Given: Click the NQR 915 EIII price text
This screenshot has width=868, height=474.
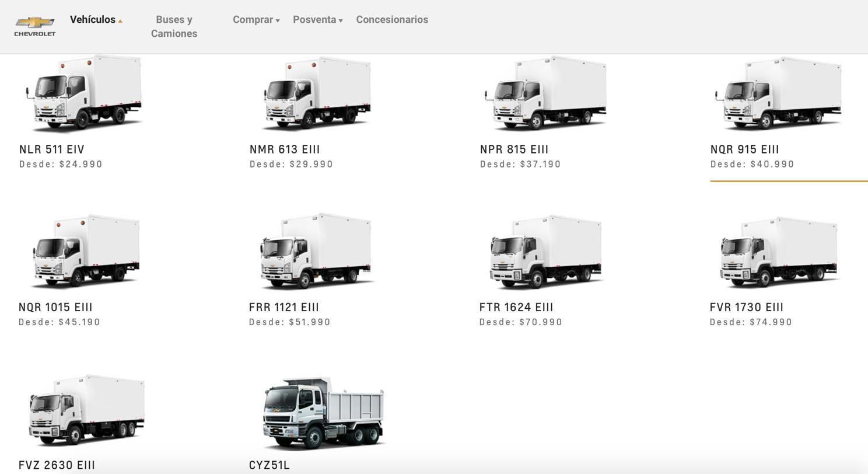Looking at the screenshot, I should click(x=752, y=165).
